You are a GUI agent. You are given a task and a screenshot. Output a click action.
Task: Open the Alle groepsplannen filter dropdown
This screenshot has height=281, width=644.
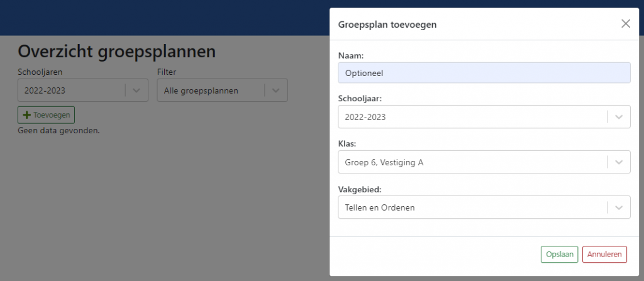click(222, 91)
